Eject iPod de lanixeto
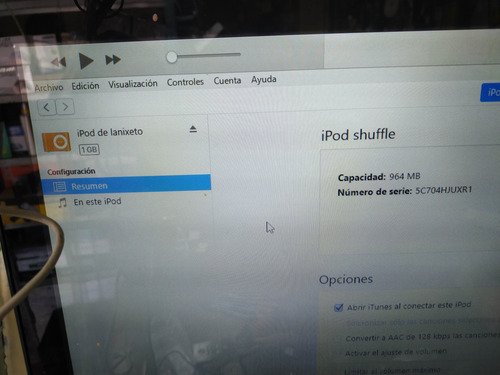 coord(193,129)
